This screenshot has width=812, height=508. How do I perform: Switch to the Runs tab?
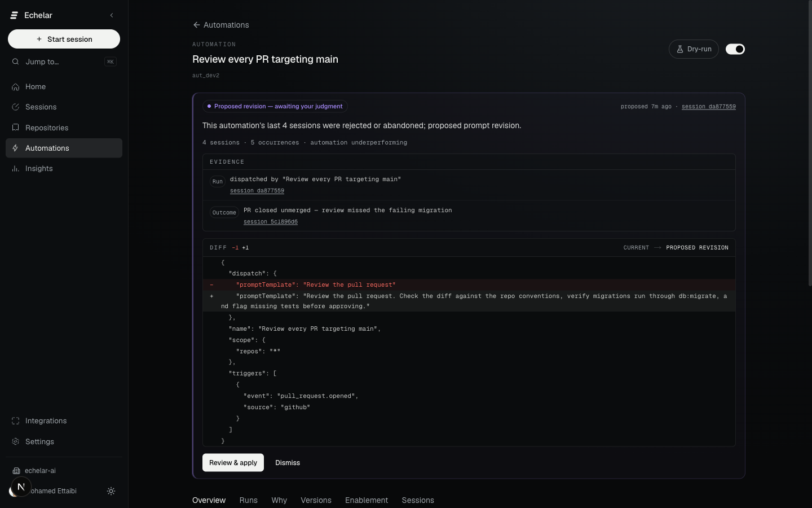pyautogui.click(x=248, y=500)
